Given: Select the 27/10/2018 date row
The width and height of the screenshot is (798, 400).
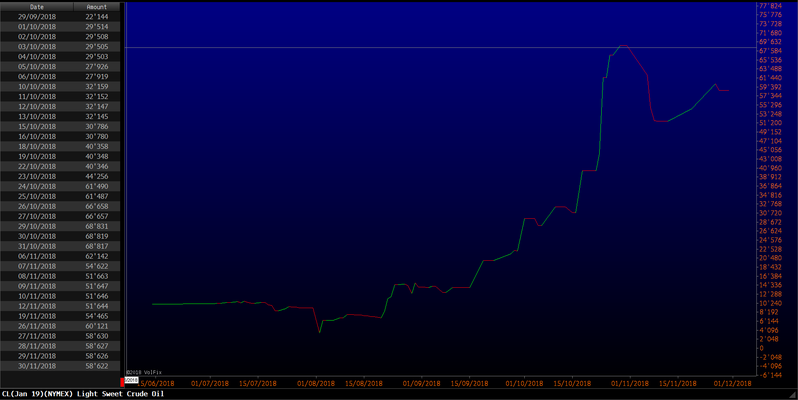Looking at the screenshot, I should (x=60, y=216).
